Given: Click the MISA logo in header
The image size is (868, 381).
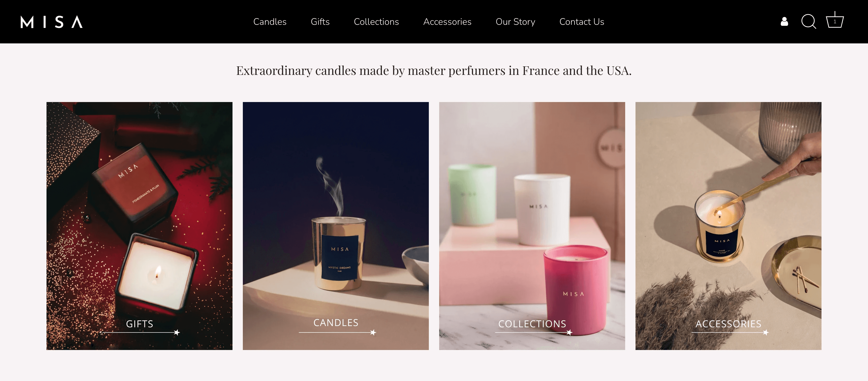Looking at the screenshot, I should click(52, 22).
